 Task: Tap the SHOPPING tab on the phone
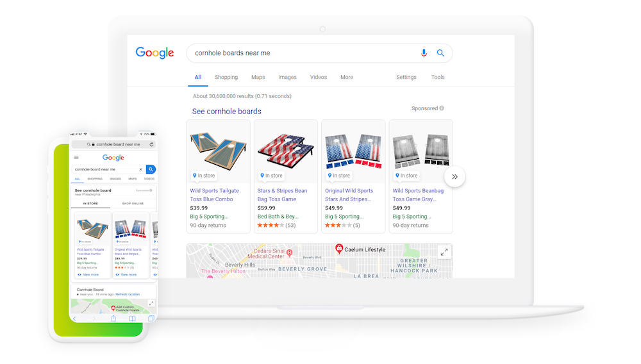(95, 179)
